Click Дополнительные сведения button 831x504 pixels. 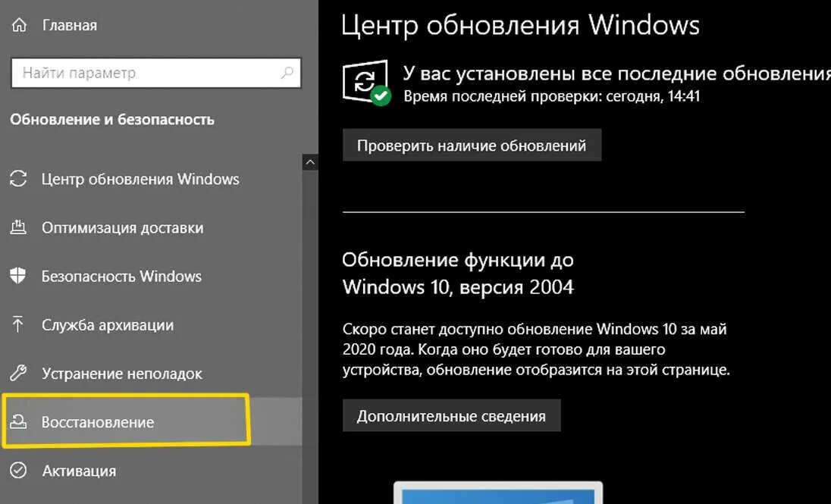[452, 416]
